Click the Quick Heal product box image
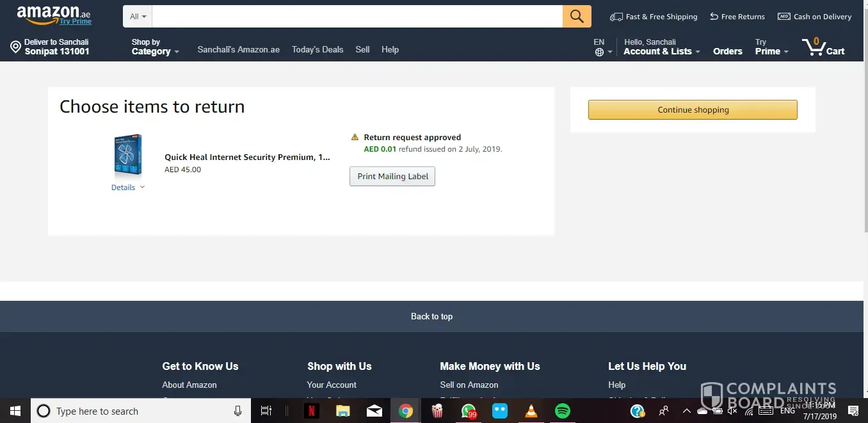Screen dimensions: 868x423 pyautogui.click(x=127, y=156)
